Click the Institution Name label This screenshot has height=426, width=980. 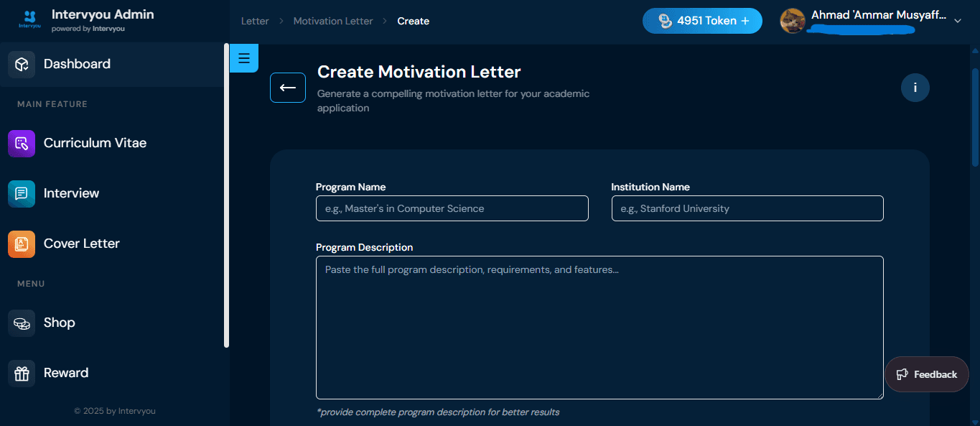tap(650, 187)
